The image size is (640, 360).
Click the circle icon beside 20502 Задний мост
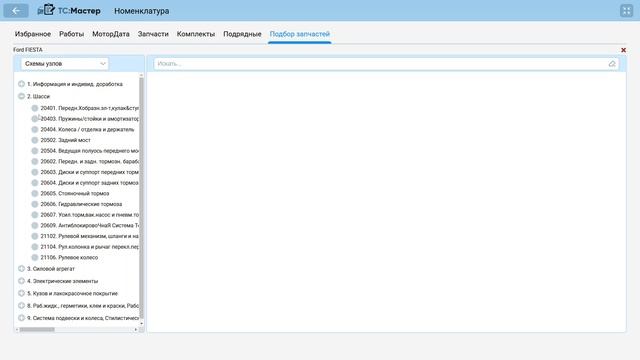[x=35, y=140]
